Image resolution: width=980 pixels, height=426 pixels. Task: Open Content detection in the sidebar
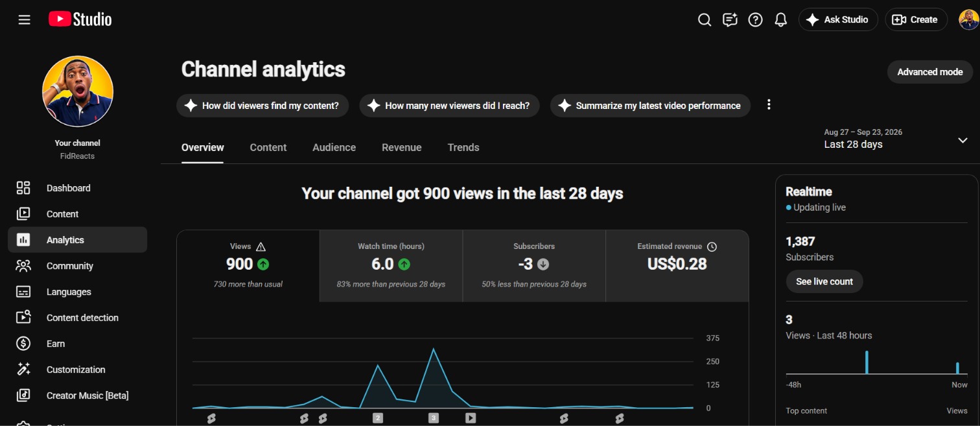click(x=78, y=318)
